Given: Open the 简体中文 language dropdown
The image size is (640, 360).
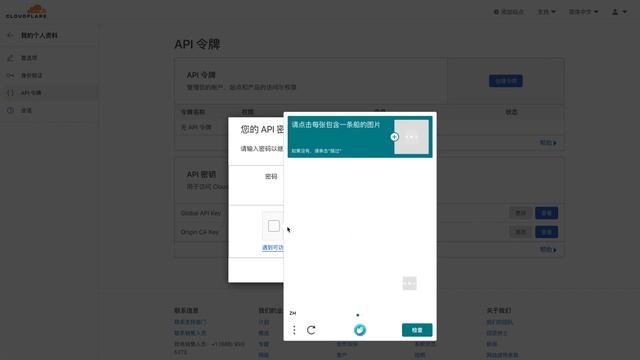Looking at the screenshot, I should click(x=583, y=12).
